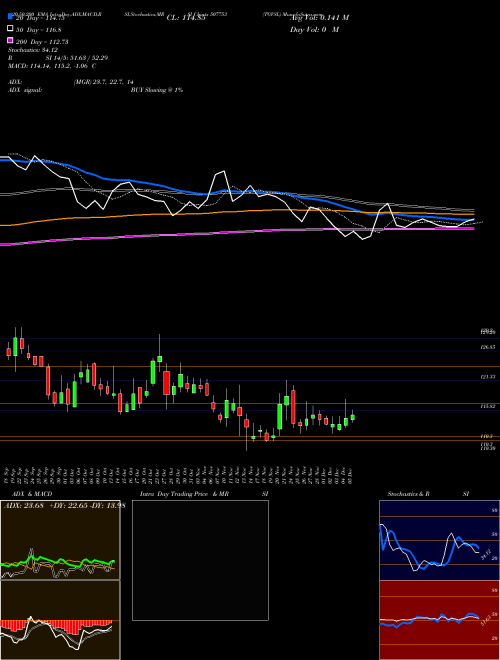This screenshot has height=660, width=500.
Task: Click the rotated 34.12 value in Stochastics panel
Action: pyautogui.click(x=485, y=554)
